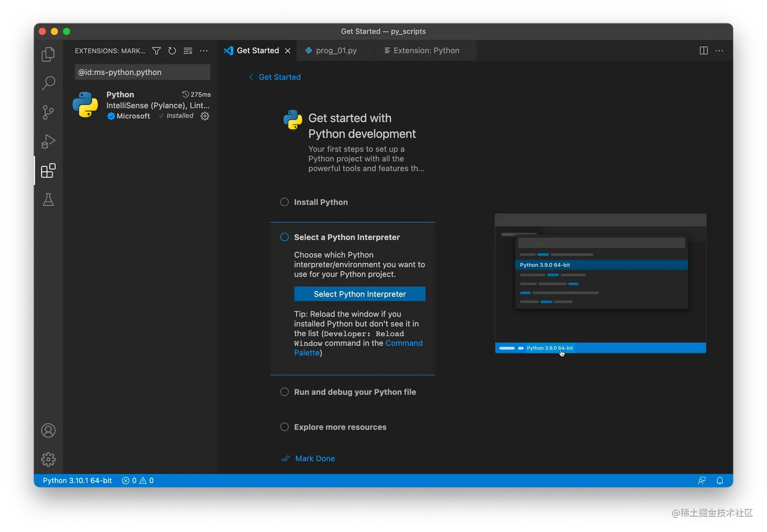Toggle the Install Python step circle
The width and height of the screenshot is (767, 532).
coord(285,202)
